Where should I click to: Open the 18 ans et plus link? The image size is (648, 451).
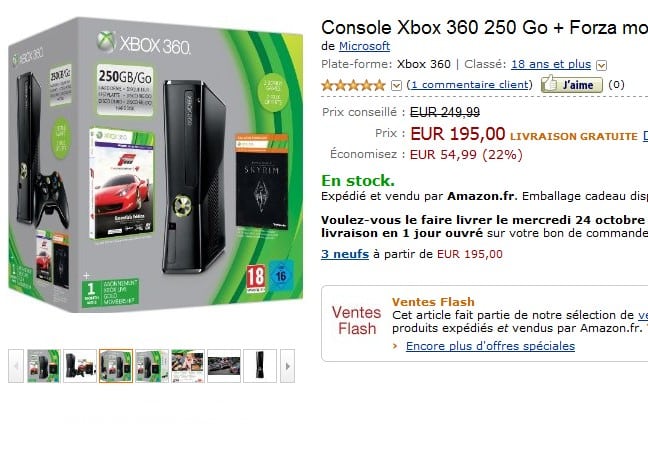551,64
